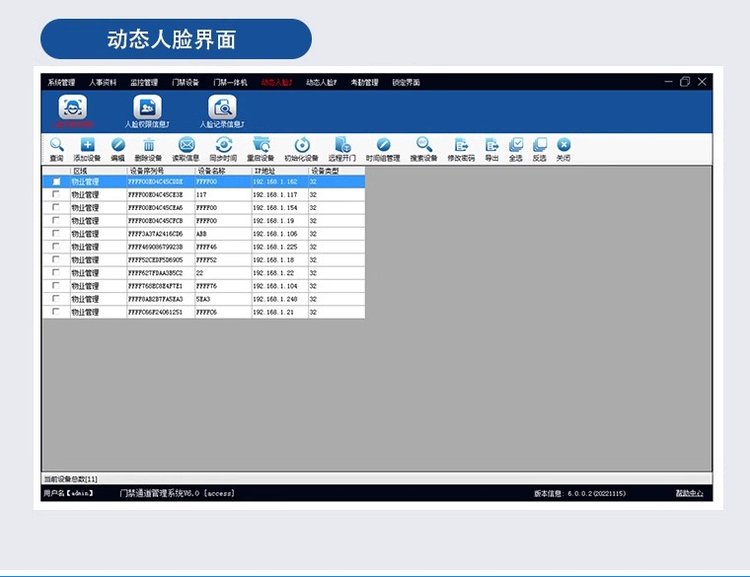Click the 帮助中心 (Help Center) link
The height and width of the screenshot is (577, 750).
689,493
